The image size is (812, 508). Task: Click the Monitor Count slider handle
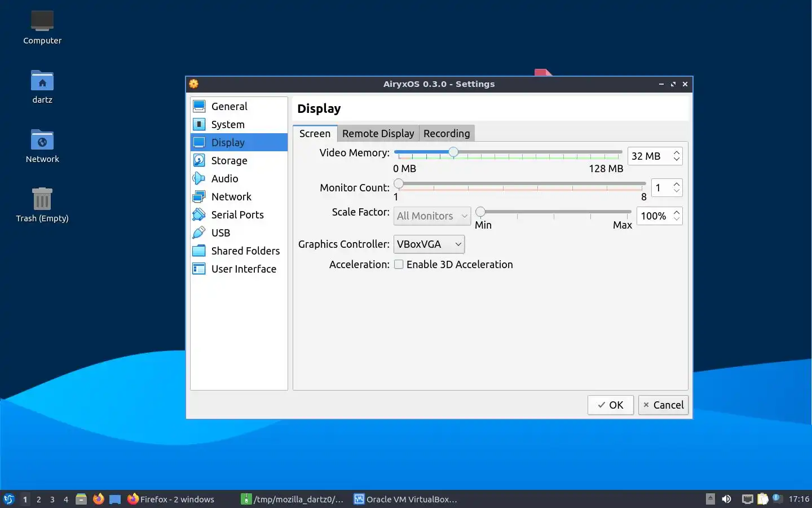pos(399,183)
